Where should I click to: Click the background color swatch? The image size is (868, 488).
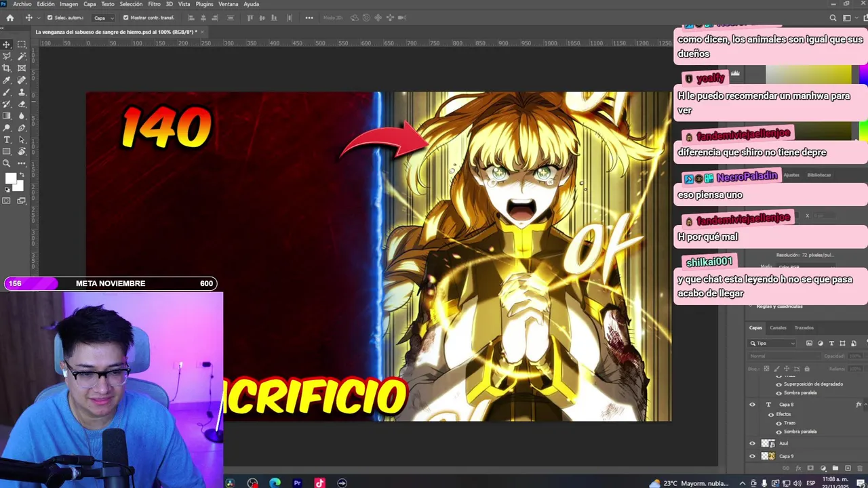[20, 186]
